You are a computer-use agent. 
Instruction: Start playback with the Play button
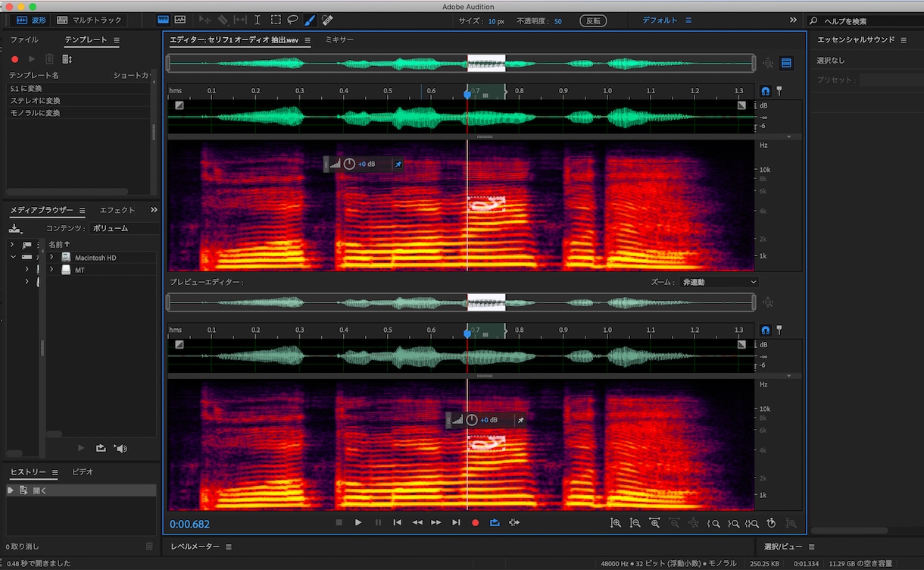point(358,522)
